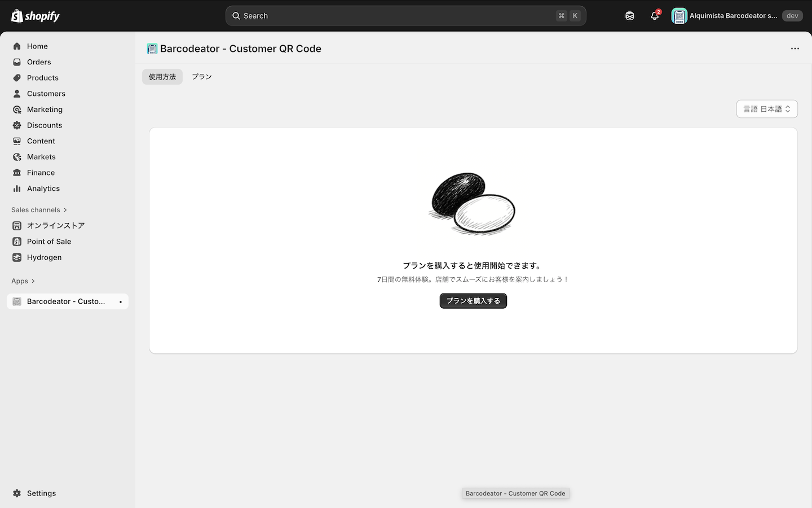Image resolution: width=812 pixels, height=508 pixels.
Task: Click the Shopify logo in header
Action: (36, 16)
